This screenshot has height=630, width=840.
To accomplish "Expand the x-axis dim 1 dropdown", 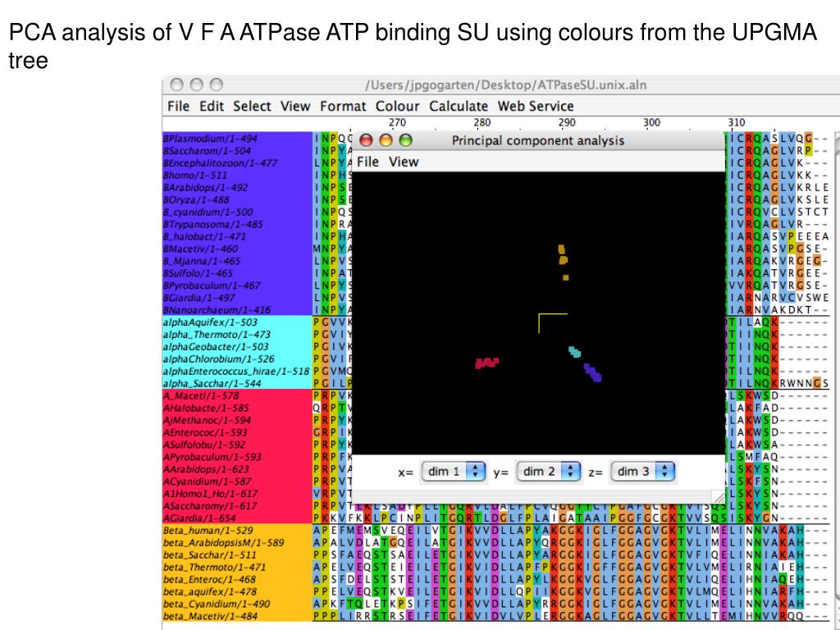I will 453,472.
